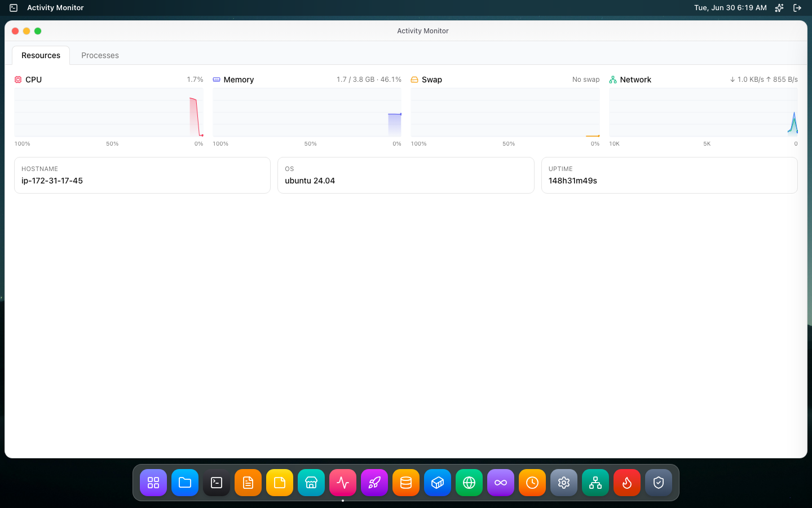
Task: Switch to the Processes tab
Action: [100, 55]
